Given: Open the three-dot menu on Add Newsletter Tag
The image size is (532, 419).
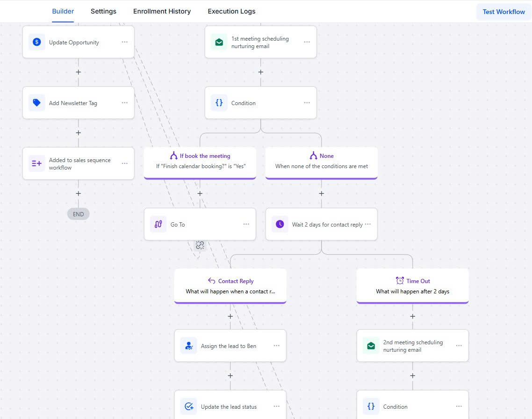Looking at the screenshot, I should pos(125,103).
